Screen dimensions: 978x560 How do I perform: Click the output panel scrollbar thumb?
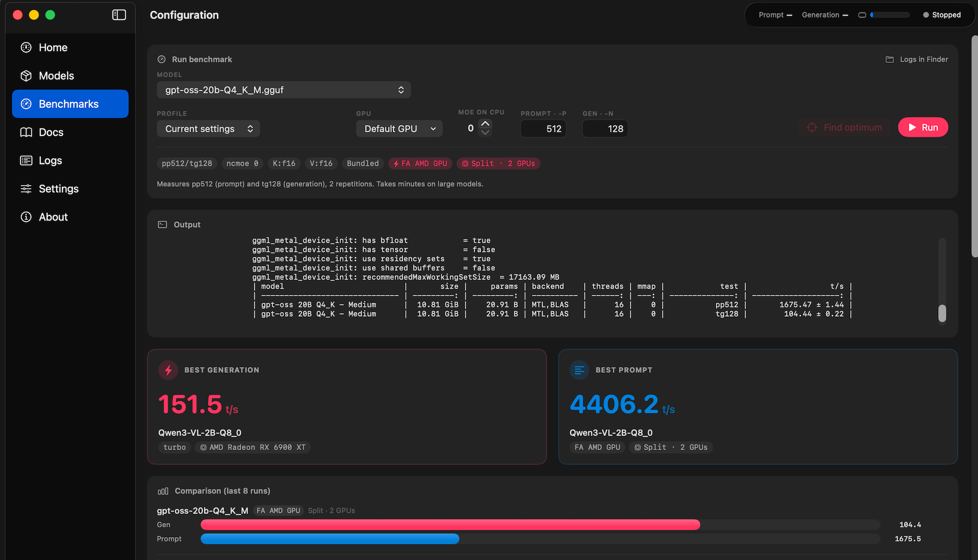[942, 313]
